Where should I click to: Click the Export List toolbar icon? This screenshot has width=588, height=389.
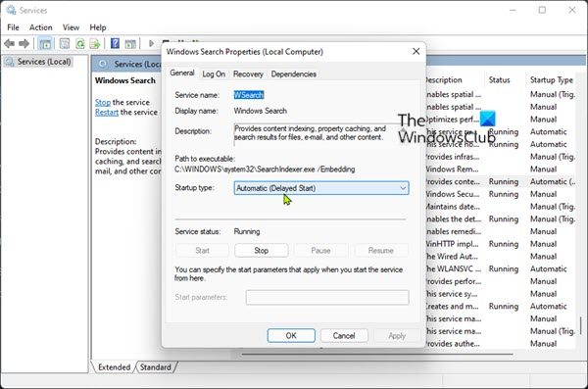[95, 44]
